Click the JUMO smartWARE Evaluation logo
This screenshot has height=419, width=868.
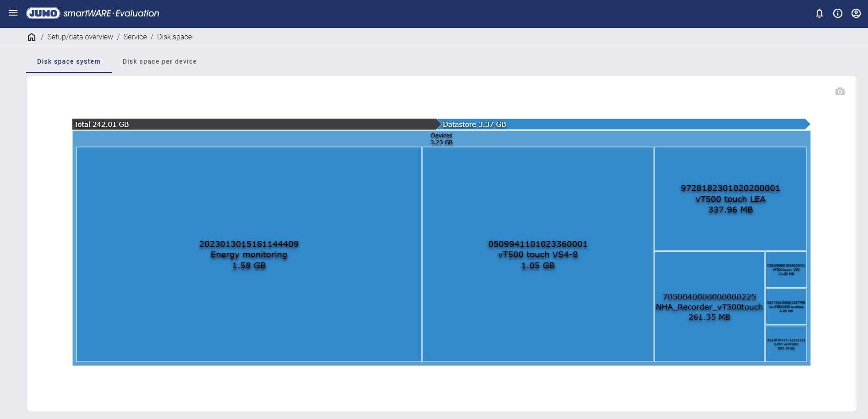click(93, 13)
